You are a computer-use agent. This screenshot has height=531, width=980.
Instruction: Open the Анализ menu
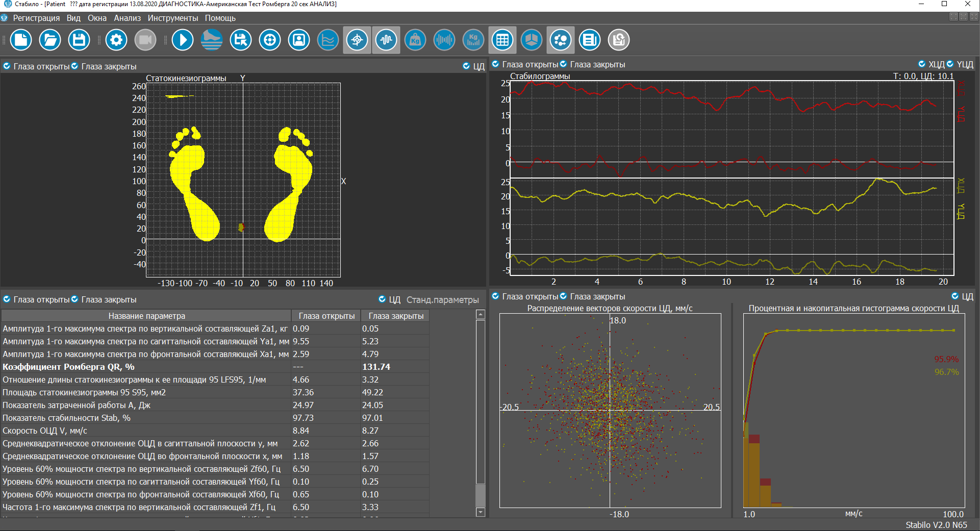127,18
